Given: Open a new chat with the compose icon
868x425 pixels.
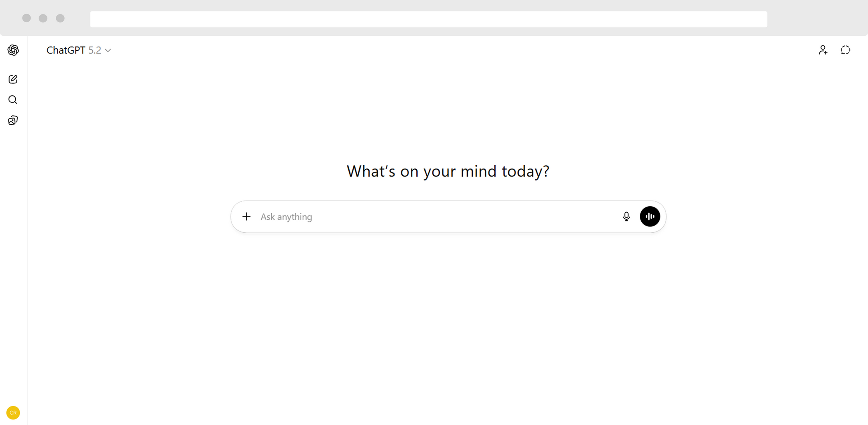Looking at the screenshot, I should click(x=13, y=79).
